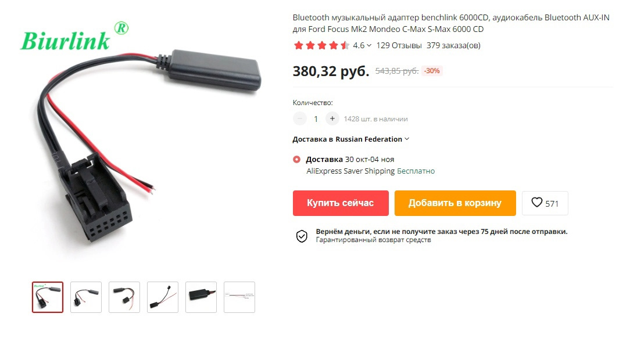Select the fifth thumbnail showing Bluetooth module
Viewport: 630px width, 364px height.
(201, 297)
